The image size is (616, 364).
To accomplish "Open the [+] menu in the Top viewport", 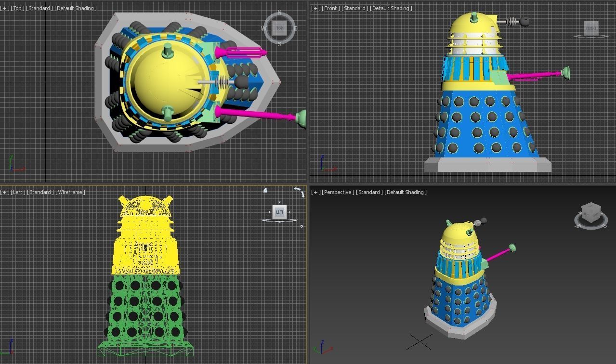I will point(5,8).
